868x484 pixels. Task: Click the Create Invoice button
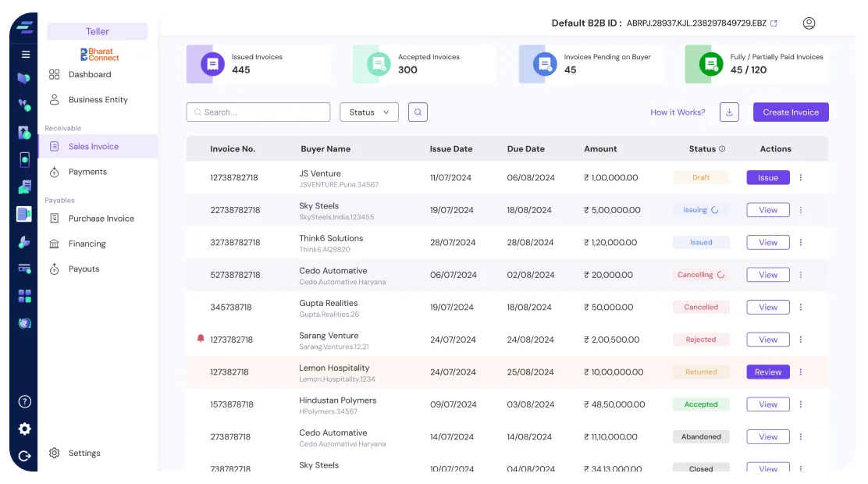(790, 112)
